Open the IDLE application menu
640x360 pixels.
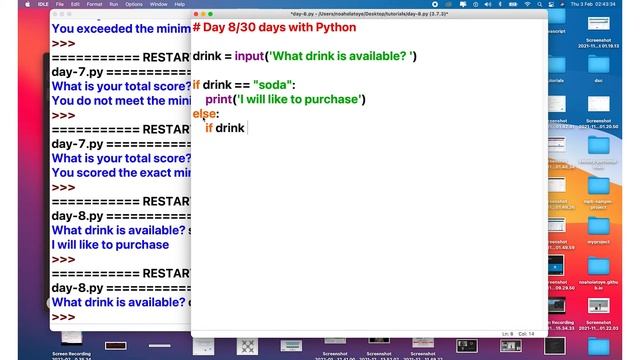(43, 4)
